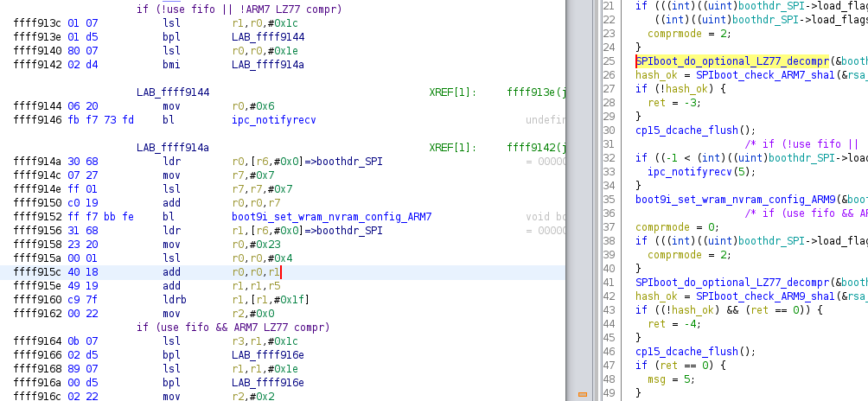Jump to XREF ffff9142 reference
The image size is (868, 401).
click(x=535, y=147)
